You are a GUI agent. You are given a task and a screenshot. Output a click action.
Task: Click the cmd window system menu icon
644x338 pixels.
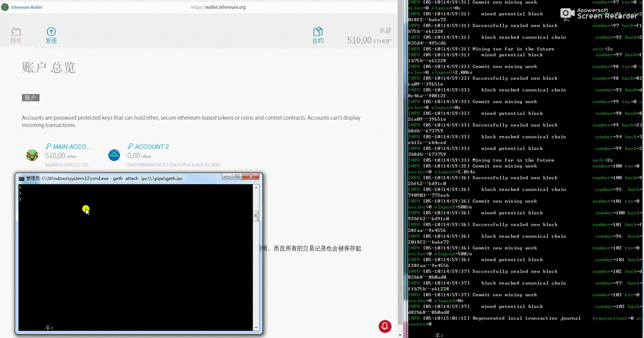[x=22, y=179]
